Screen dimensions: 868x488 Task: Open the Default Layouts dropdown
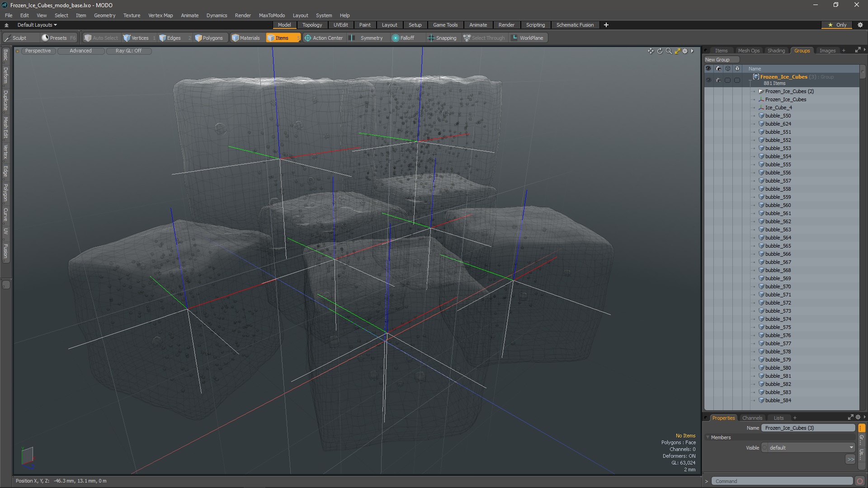(x=37, y=25)
